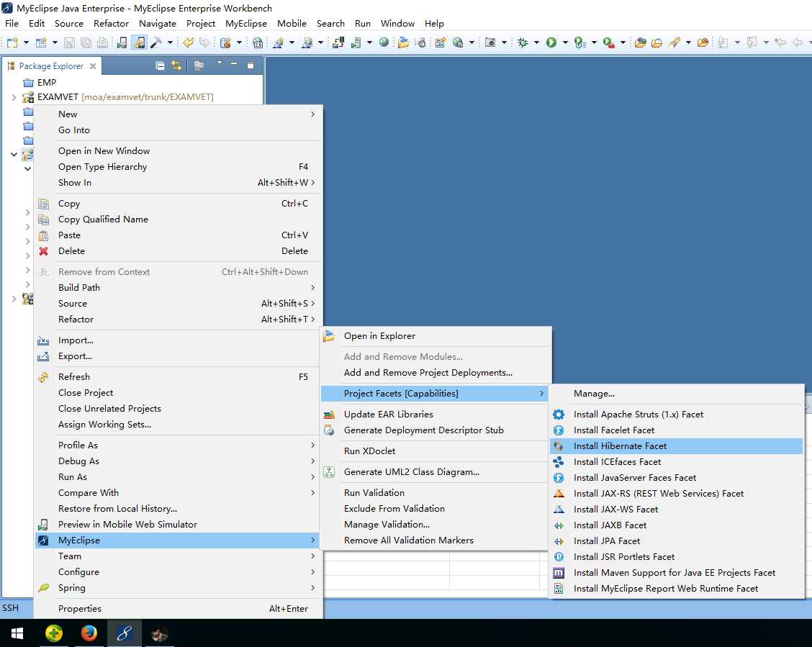Open dropdown arrow beside New wizard icon
Screen dimensions: 812x647
(26, 42)
